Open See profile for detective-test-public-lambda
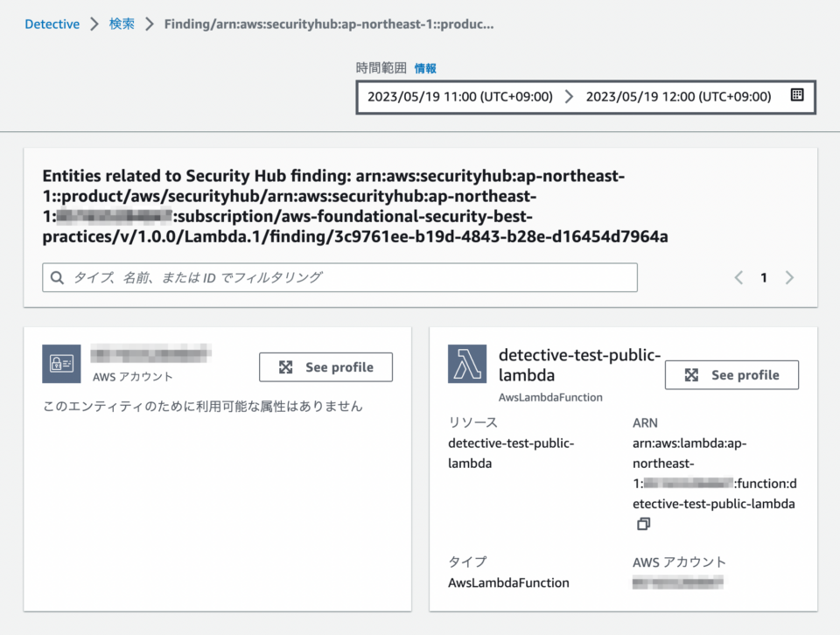The image size is (840, 635). point(731,374)
